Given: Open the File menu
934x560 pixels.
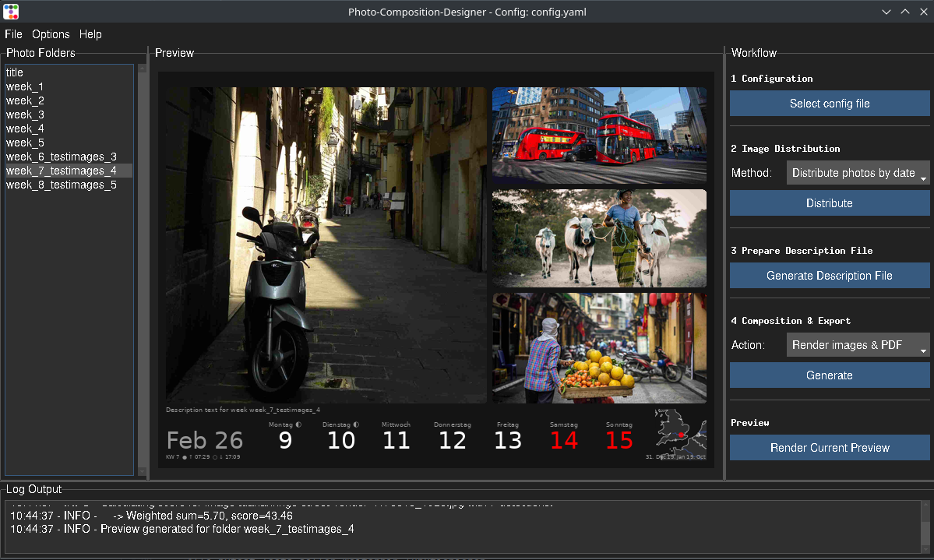Looking at the screenshot, I should (x=13, y=34).
